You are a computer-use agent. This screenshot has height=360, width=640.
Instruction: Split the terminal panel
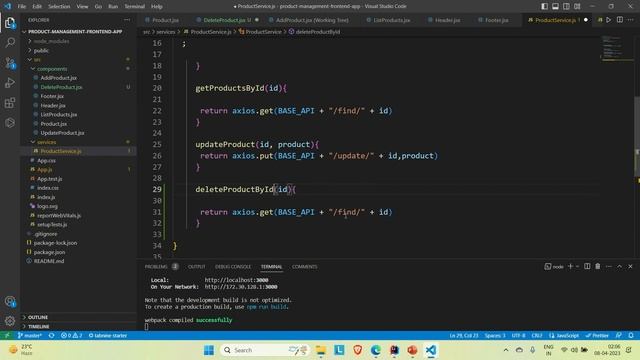(x=587, y=266)
